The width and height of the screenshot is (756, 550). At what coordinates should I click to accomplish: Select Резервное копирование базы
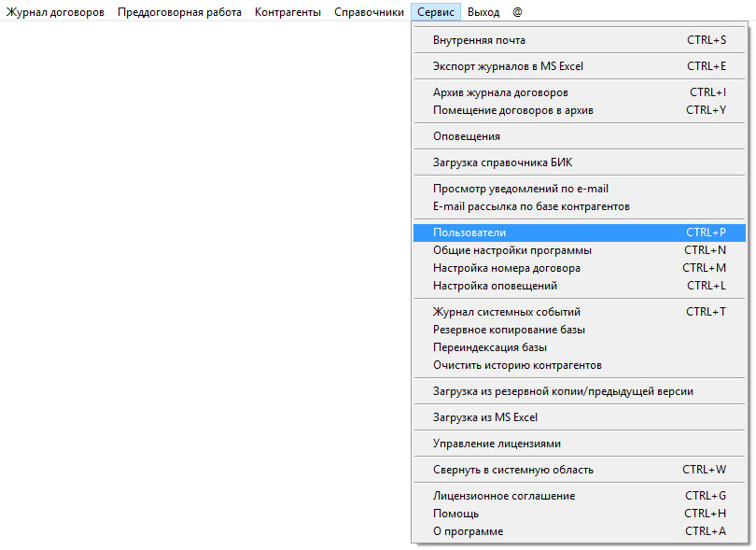click(x=509, y=330)
